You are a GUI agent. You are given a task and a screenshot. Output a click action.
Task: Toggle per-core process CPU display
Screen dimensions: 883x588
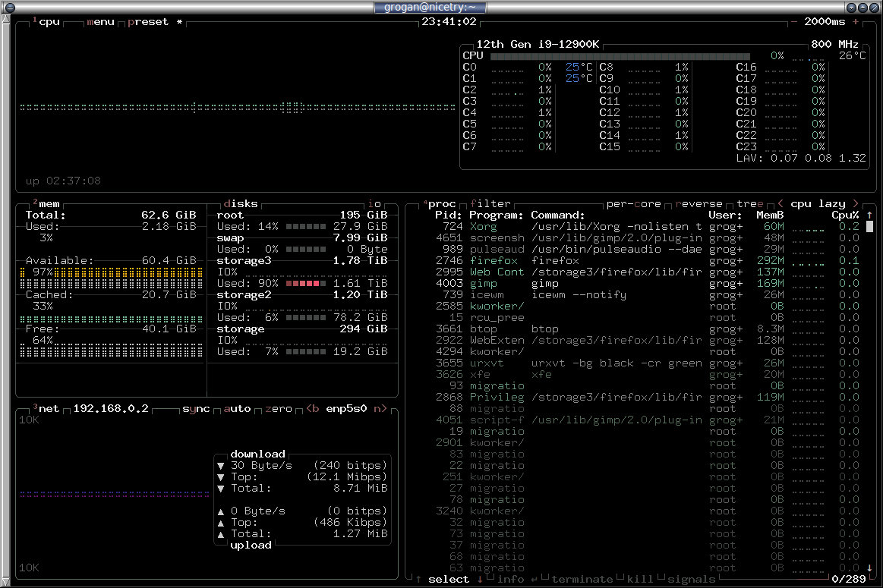tap(633, 203)
